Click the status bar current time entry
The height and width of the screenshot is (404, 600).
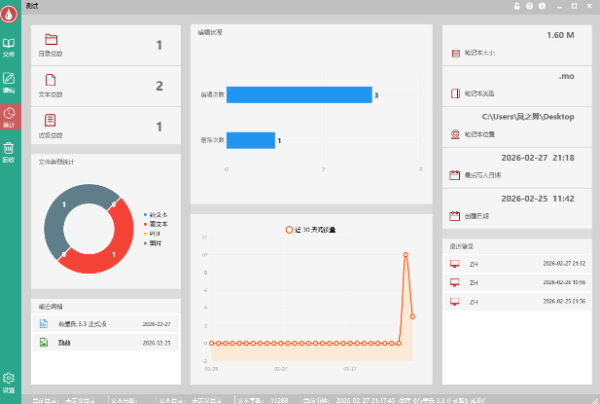394,400
